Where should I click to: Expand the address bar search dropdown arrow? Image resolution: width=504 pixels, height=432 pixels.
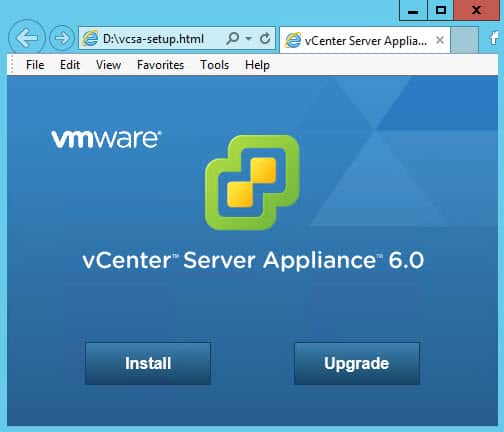[x=248, y=38]
